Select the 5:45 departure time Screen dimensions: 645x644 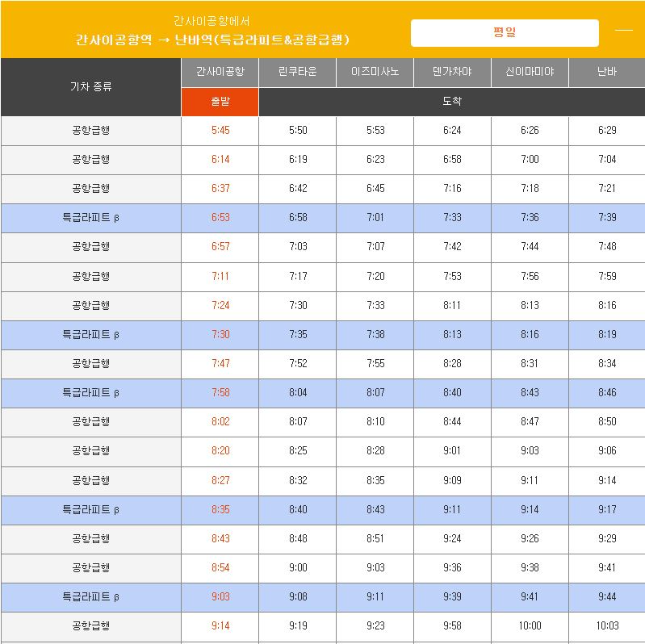pyautogui.click(x=220, y=131)
